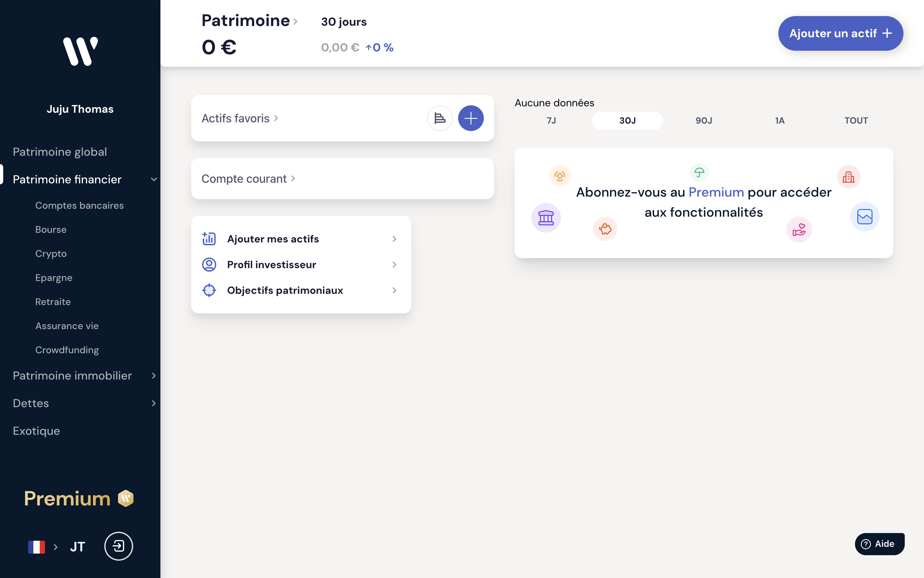Viewport: 924px width, 578px height.
Task: Go to Comptes bancaires
Action: pyautogui.click(x=80, y=205)
